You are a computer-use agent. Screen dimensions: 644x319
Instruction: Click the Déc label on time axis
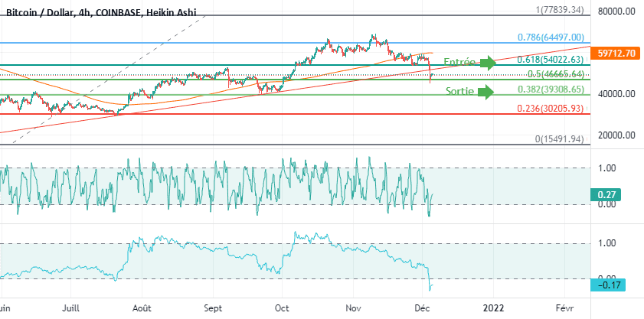click(x=423, y=308)
